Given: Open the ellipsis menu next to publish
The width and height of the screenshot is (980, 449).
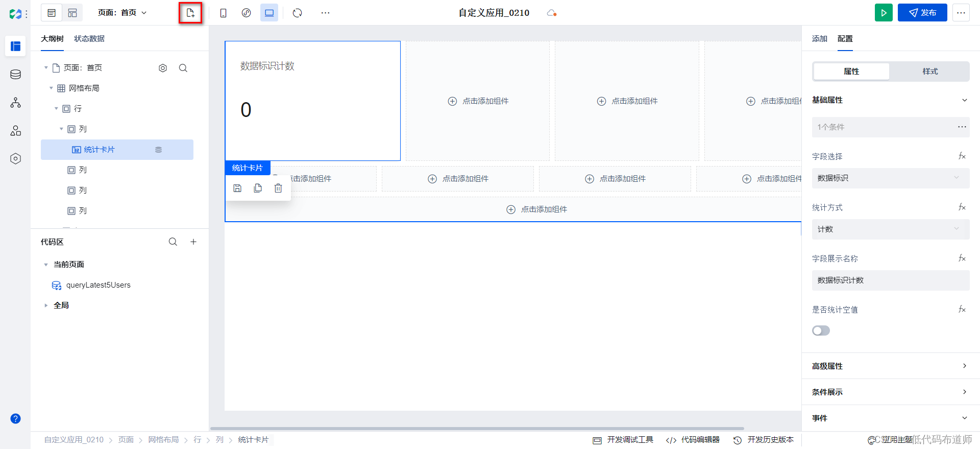Looking at the screenshot, I should point(961,13).
